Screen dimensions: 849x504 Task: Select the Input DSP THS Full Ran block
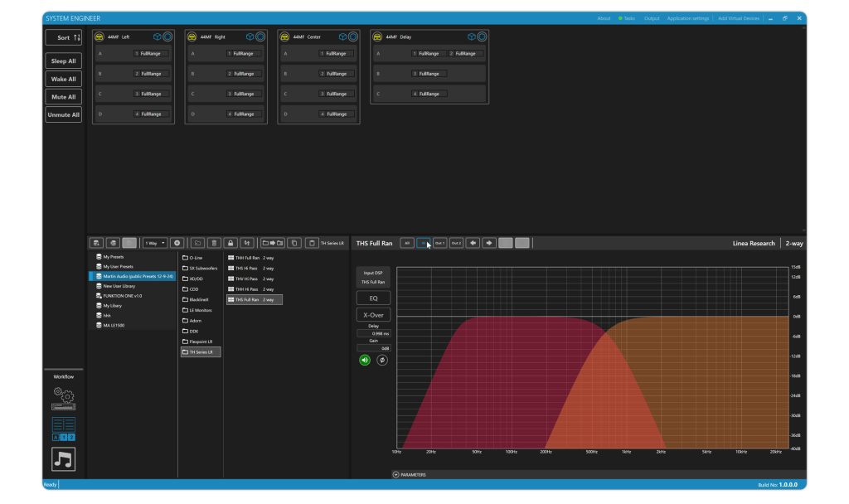point(373,277)
